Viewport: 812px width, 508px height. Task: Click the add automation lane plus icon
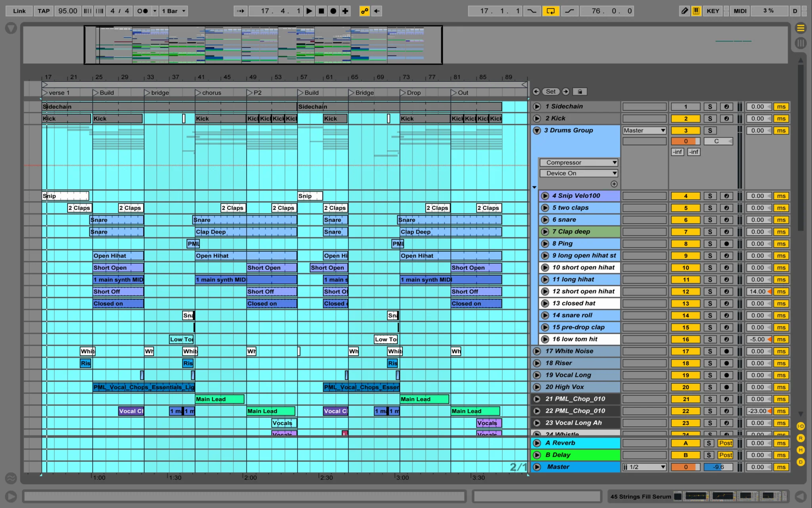pos(614,184)
